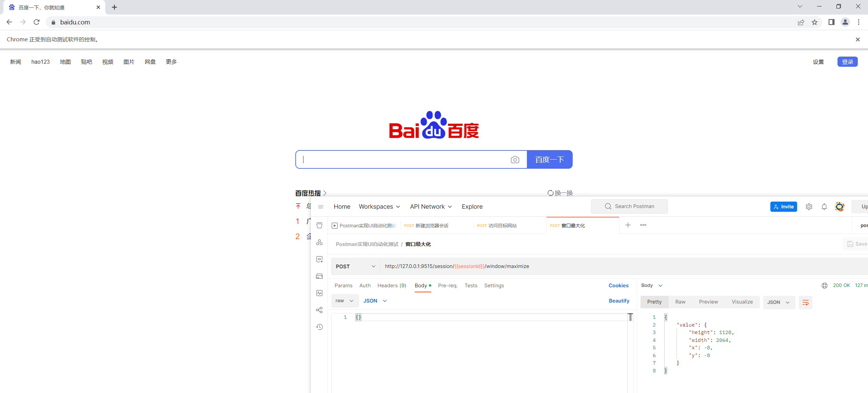
Task: Open Postman notifications bell
Action: click(x=824, y=207)
